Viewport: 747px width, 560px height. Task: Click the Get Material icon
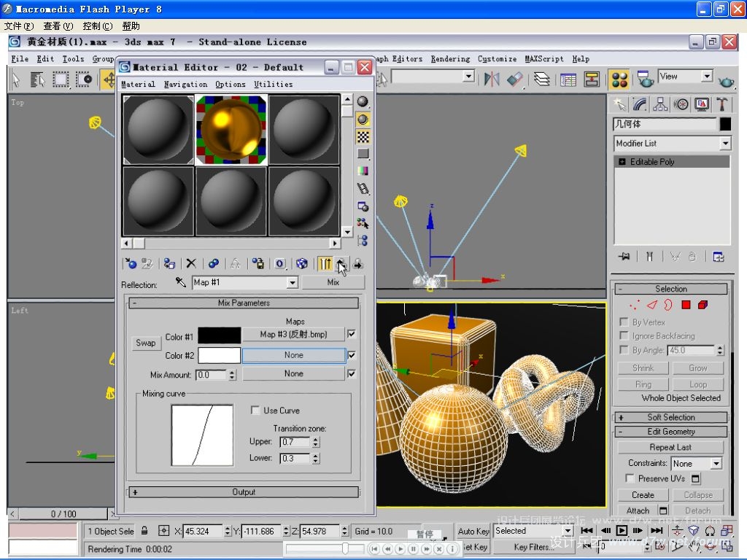tap(131, 264)
